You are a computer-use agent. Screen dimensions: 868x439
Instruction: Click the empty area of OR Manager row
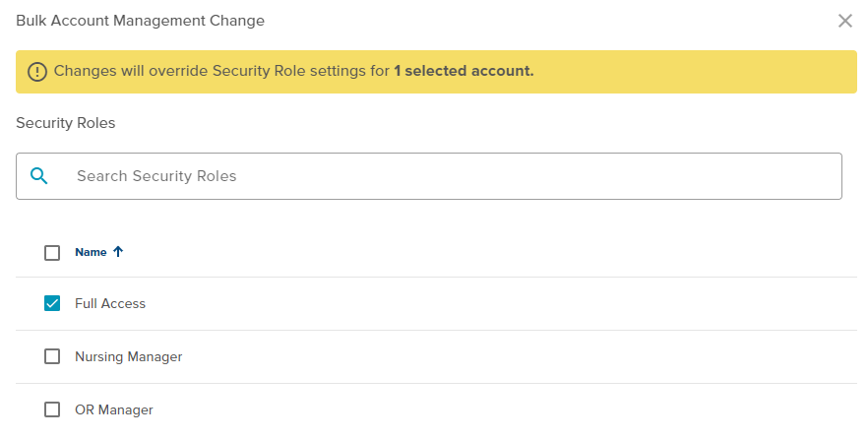pos(492,409)
